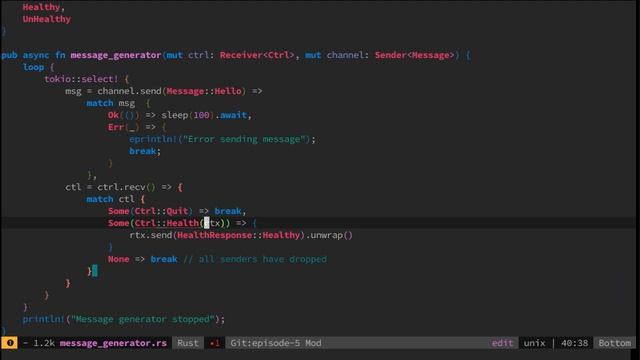Click the 1.2k file size in the modeline
This screenshot has width=640, height=360.
pos(44,343)
